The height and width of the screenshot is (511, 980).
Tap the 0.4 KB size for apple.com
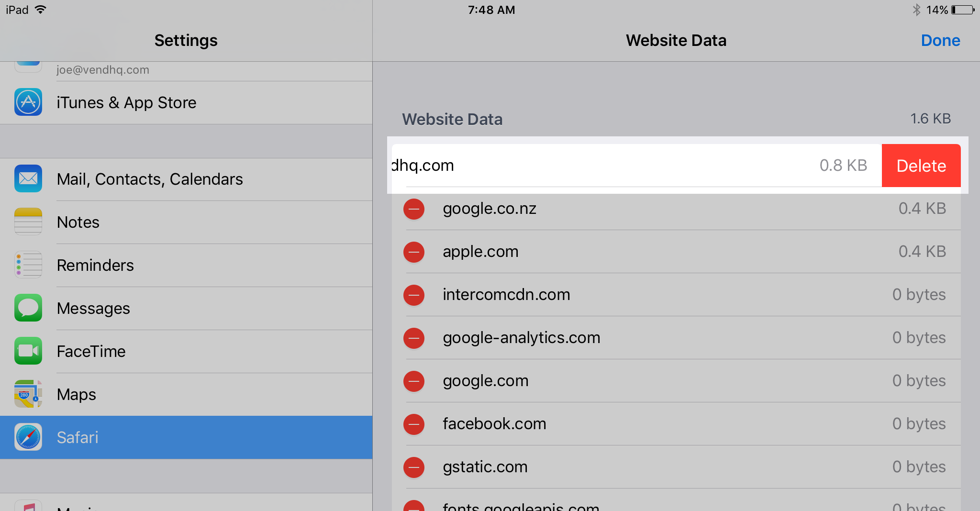(x=922, y=251)
